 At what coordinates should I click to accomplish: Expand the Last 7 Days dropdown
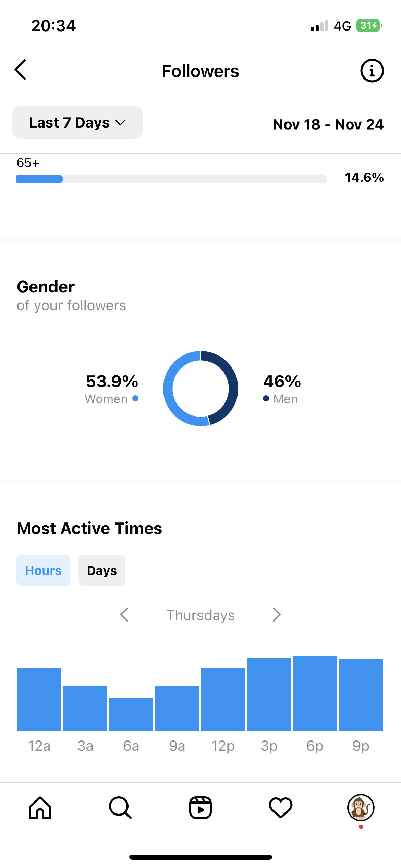pos(77,122)
